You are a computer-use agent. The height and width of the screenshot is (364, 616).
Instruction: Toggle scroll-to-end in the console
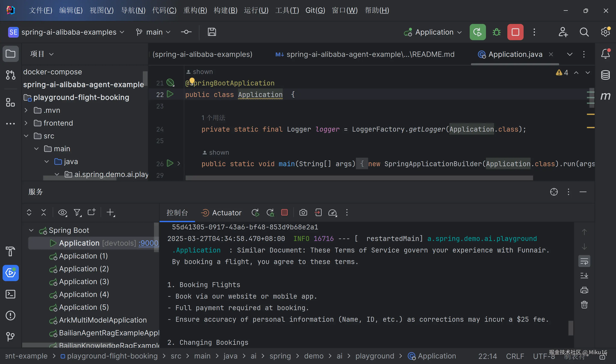tap(584, 275)
